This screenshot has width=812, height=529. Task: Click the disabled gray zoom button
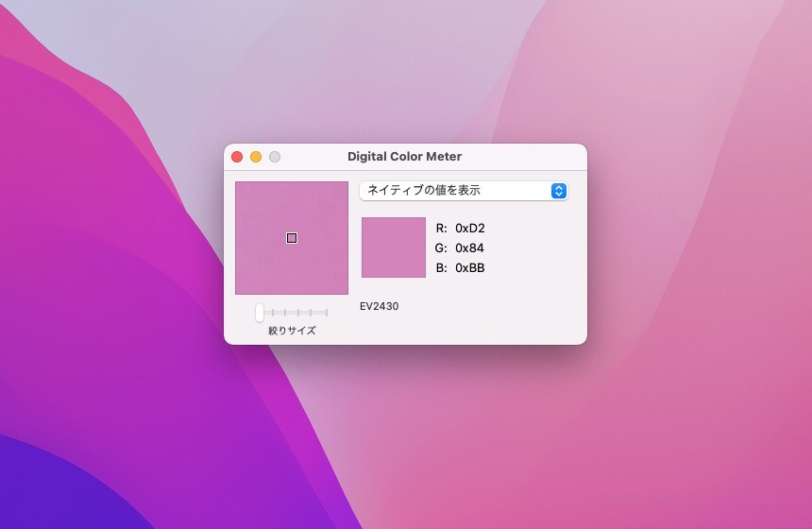[x=275, y=157]
